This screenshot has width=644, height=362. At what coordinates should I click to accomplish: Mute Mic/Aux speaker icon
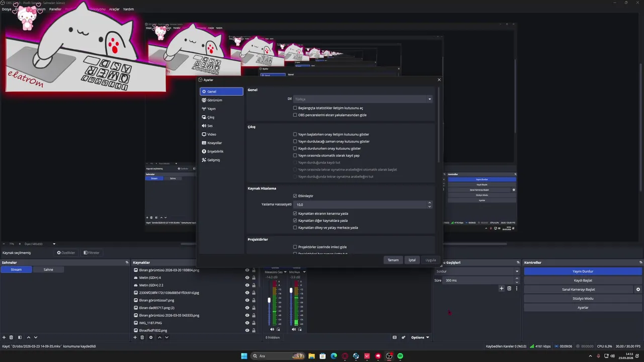(x=293, y=329)
